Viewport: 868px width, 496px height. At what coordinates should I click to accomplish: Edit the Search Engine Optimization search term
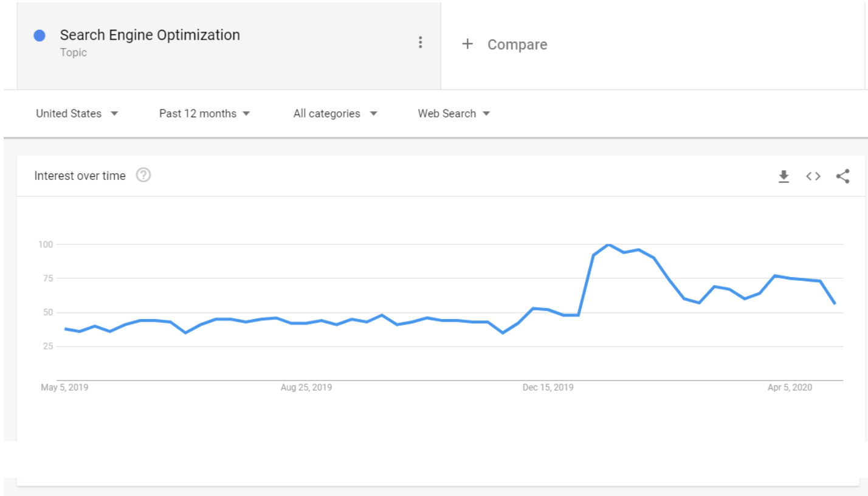tap(150, 35)
